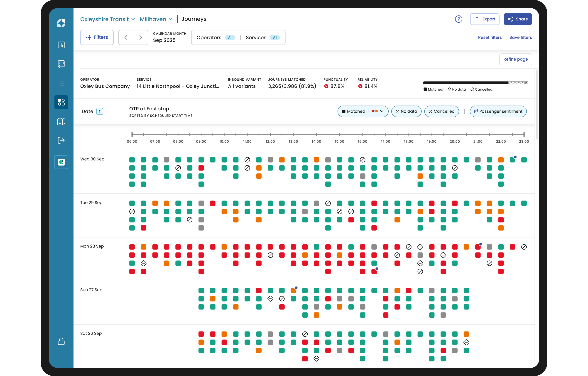
Task: Open the list view sidebar icon
Action: coord(61,83)
